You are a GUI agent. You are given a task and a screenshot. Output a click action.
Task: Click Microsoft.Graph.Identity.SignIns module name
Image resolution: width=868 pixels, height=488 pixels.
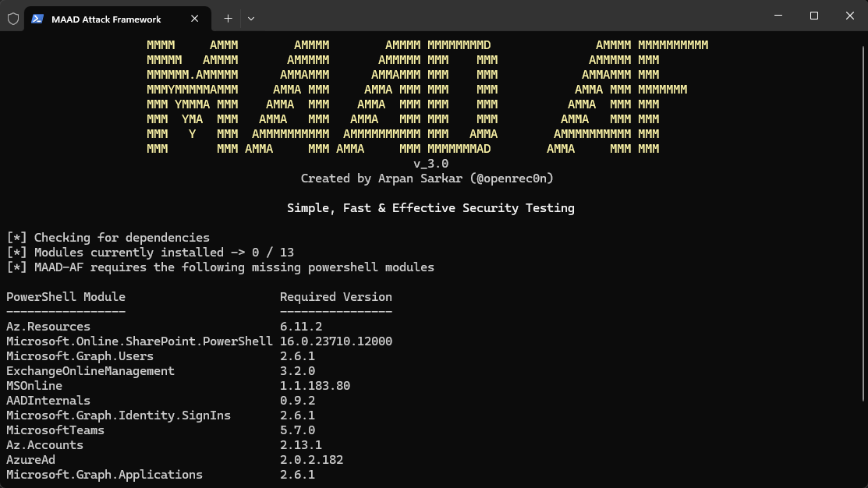coord(119,416)
